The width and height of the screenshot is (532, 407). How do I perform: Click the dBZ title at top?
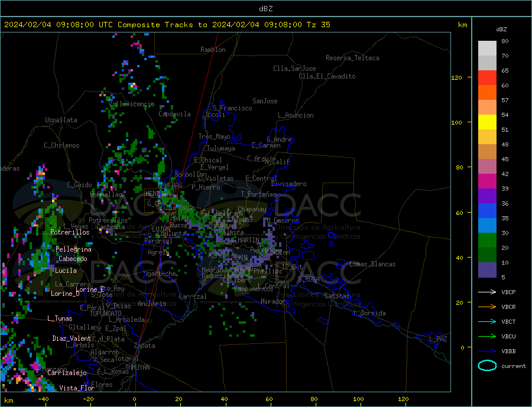click(265, 9)
